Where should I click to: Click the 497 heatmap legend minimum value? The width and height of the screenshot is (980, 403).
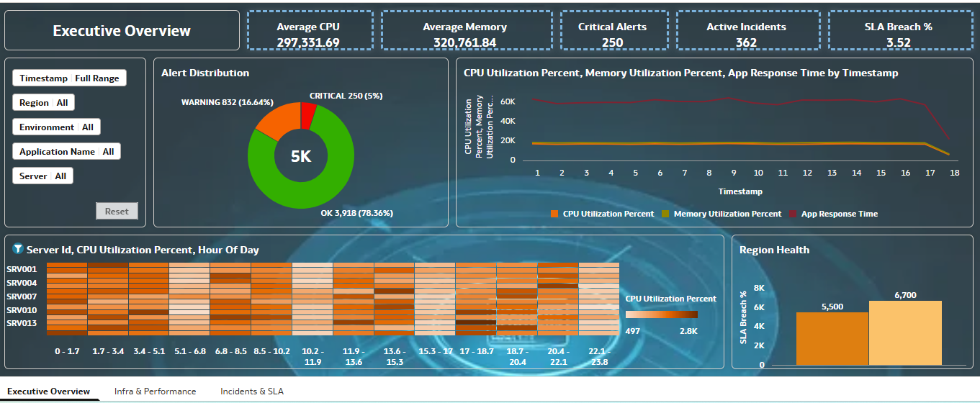(634, 330)
